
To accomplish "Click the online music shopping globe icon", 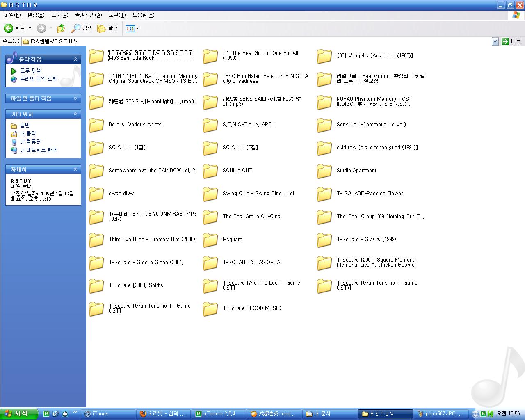I will coord(14,79).
